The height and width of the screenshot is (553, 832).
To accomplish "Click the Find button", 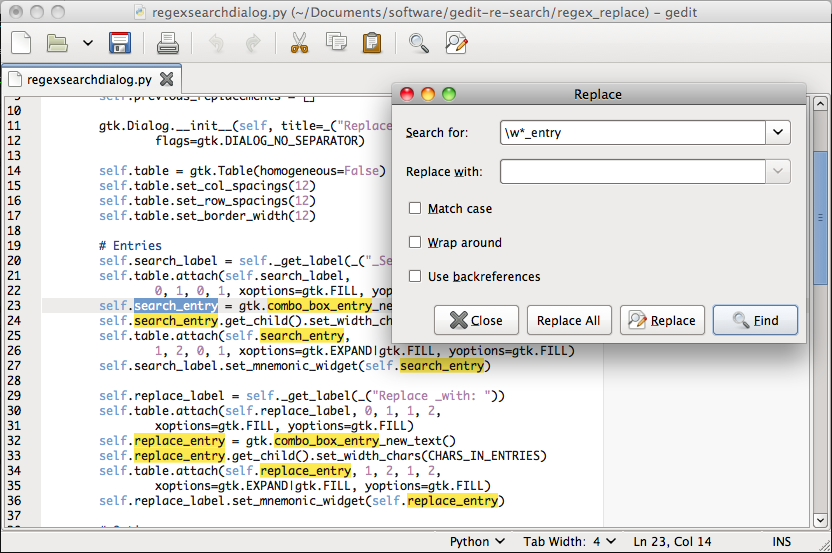I will pos(755,321).
